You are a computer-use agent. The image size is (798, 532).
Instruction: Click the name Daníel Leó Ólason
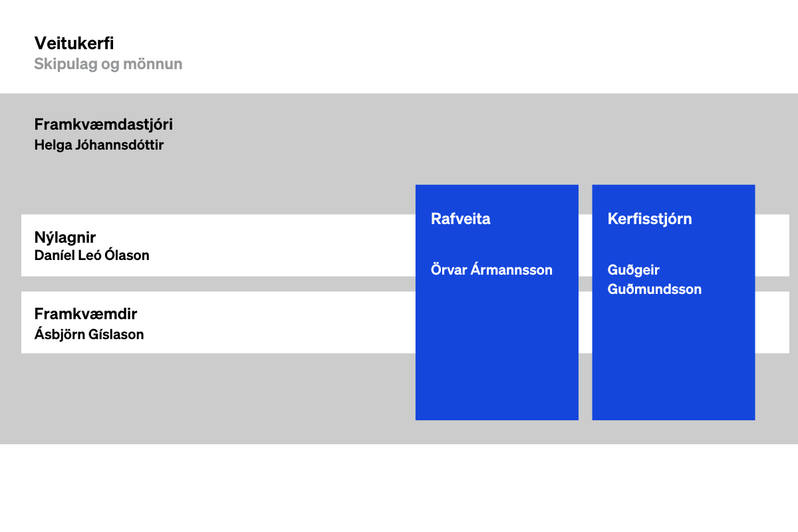click(92, 255)
